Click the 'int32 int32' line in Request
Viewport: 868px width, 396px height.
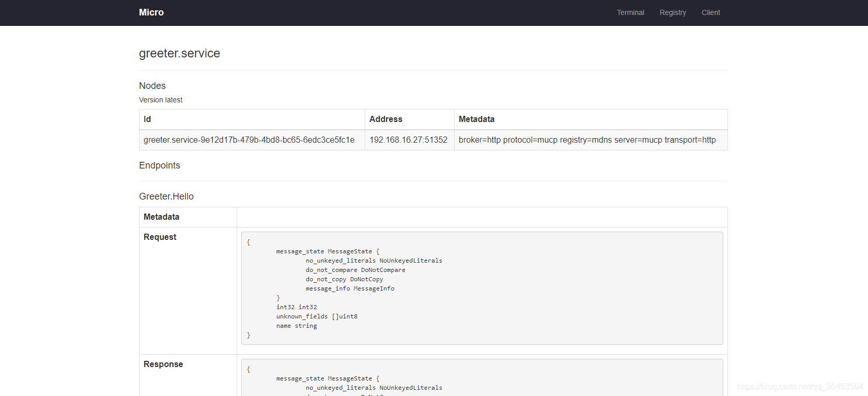click(297, 307)
